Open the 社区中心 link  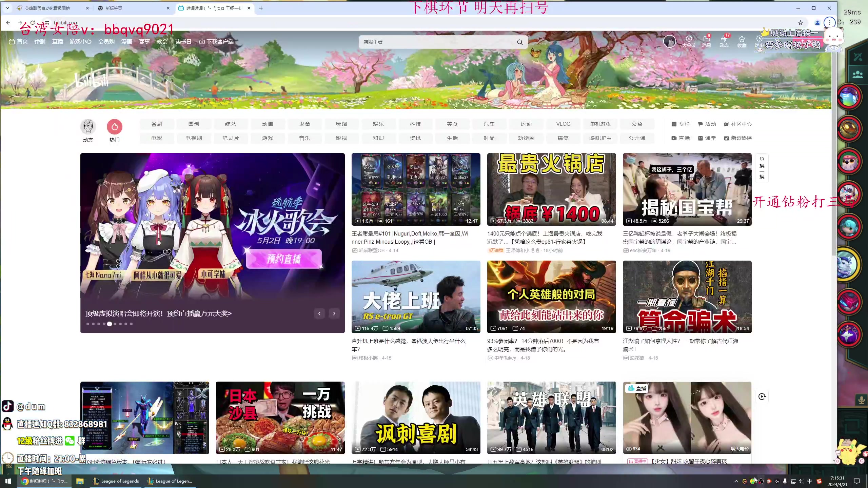click(x=738, y=124)
